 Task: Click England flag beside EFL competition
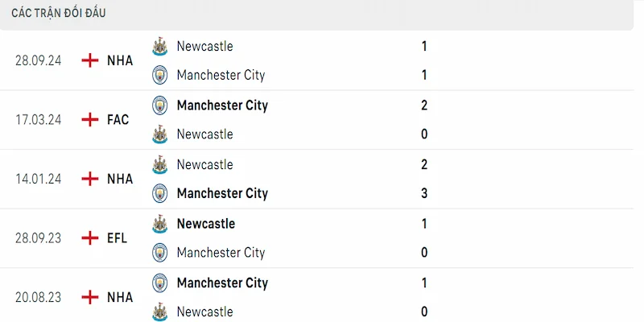[90, 237]
